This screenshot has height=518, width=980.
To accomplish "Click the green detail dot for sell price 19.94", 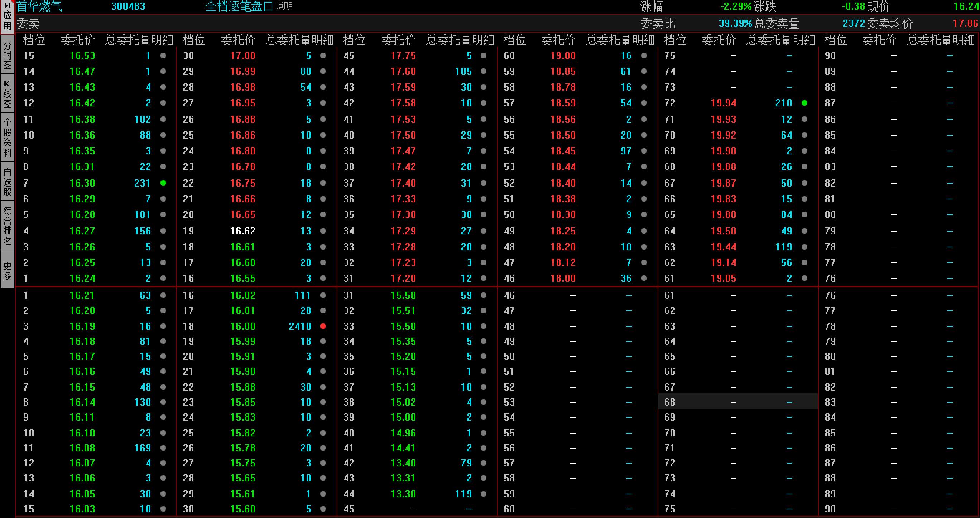I will click(804, 103).
